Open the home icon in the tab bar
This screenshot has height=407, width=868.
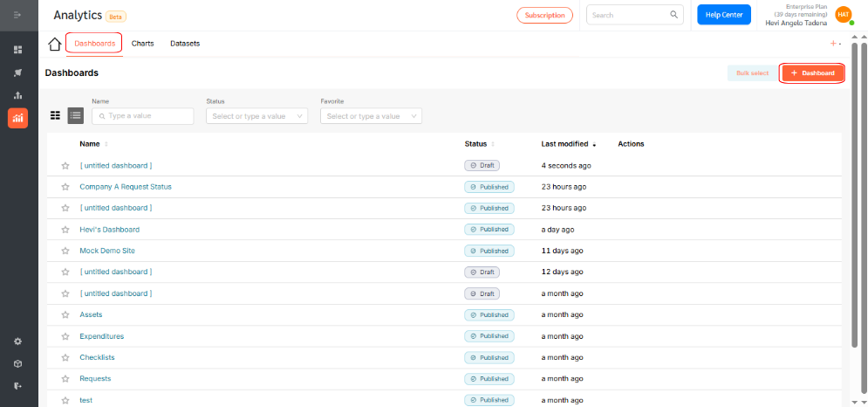tap(54, 44)
